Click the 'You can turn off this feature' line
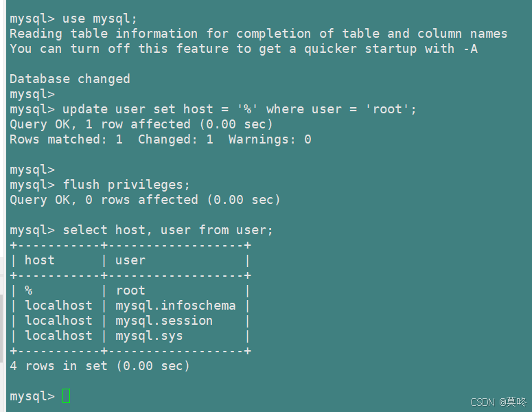Image resolution: width=532 pixels, height=412 pixels. 243,49
